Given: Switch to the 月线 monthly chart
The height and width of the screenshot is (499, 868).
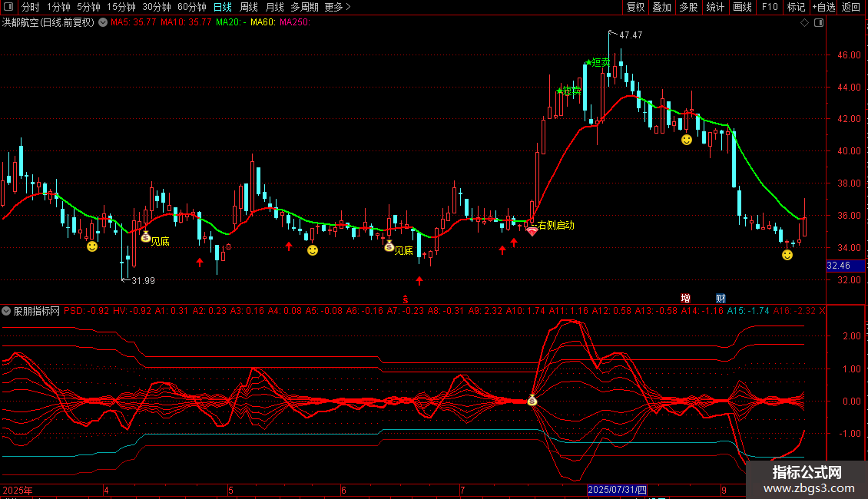Looking at the screenshot, I should 274,7.
